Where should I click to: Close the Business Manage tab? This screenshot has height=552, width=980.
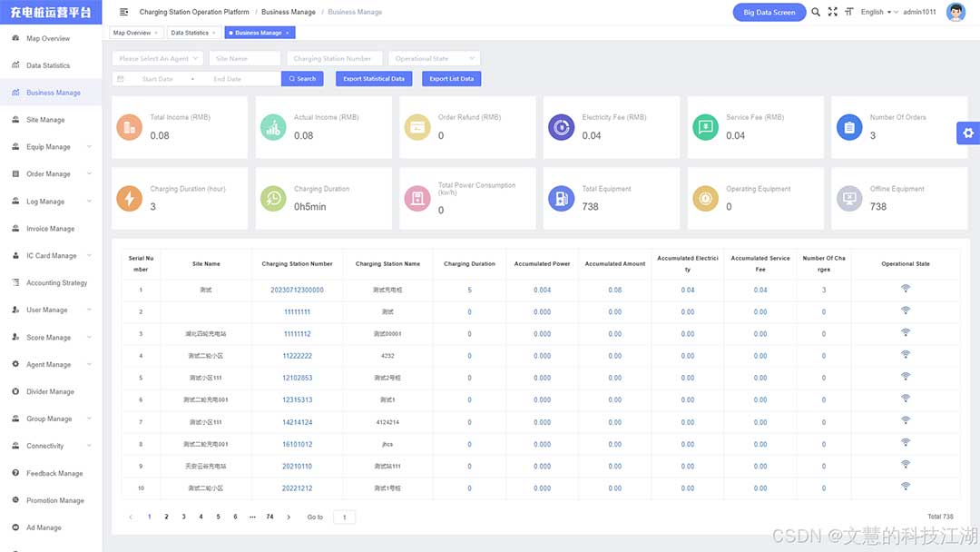(x=288, y=33)
